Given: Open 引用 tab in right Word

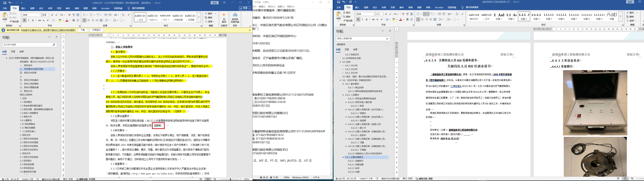Looking at the screenshot, I should pos(392,8).
